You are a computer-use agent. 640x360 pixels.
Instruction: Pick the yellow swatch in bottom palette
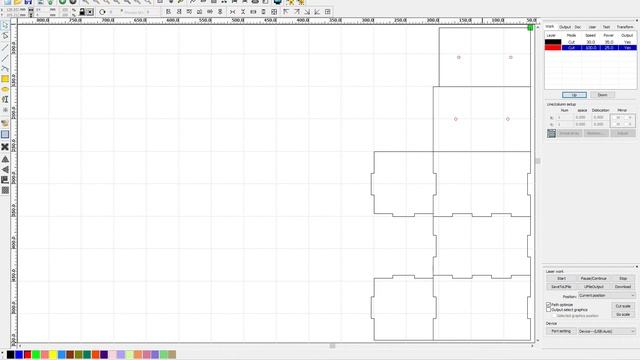[x=53, y=355]
